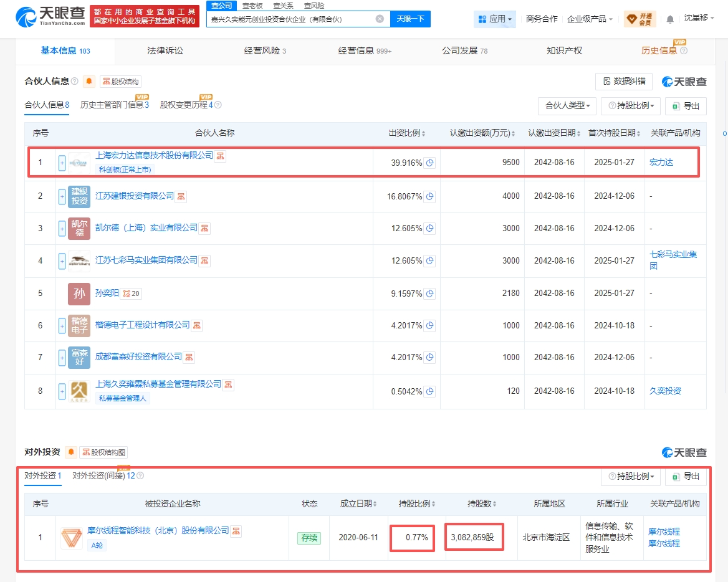Click the 天眼一下 search button
Image resolution: width=728 pixels, height=582 pixels.
click(x=410, y=19)
